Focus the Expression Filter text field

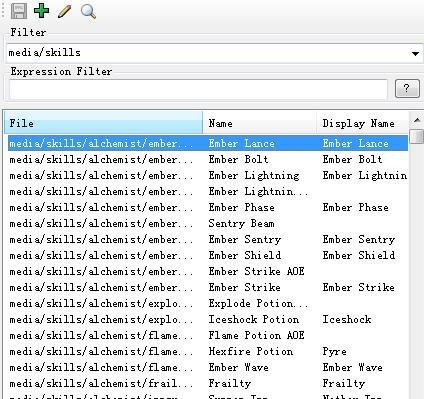199,89
